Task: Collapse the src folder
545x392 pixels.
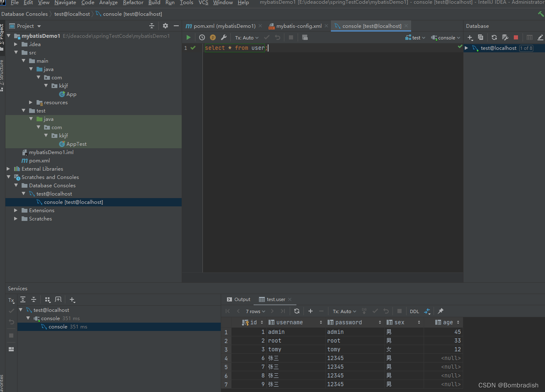Action: coord(16,52)
